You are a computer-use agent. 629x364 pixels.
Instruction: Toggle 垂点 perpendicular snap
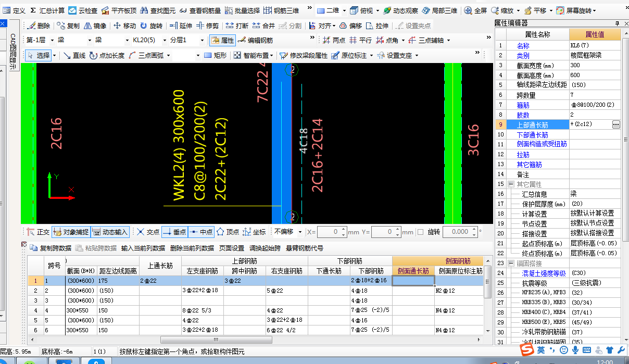tap(174, 232)
